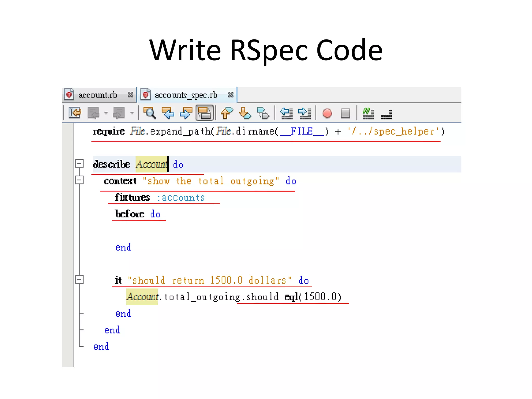The width and height of the screenshot is (532, 399).
Task: Click the Next Bookmark down arrow
Action: coord(245,113)
